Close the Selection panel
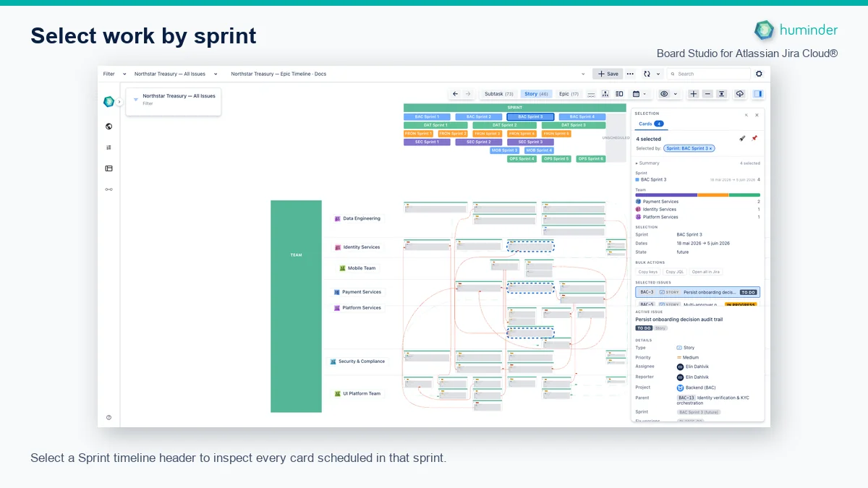Image resolution: width=868 pixels, height=488 pixels. pyautogui.click(x=757, y=114)
